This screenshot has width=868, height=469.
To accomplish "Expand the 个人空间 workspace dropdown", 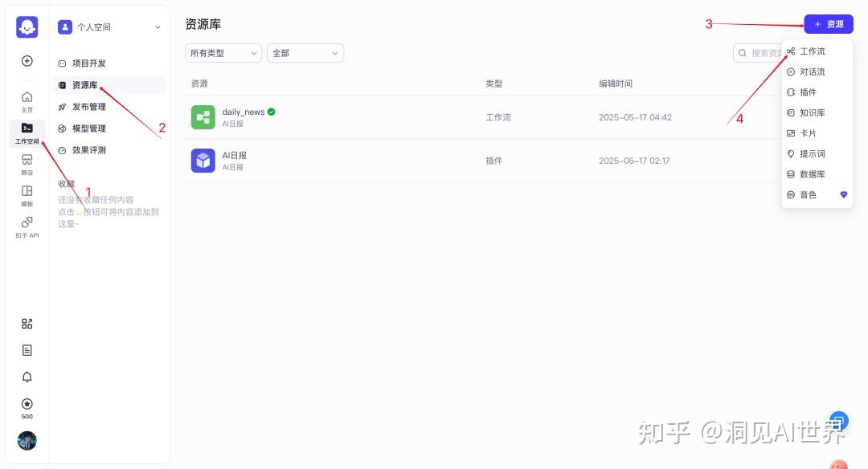I will coord(109,27).
